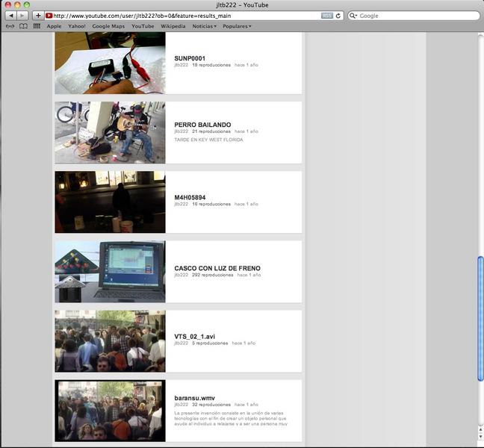Click the Safari forward arrow button
The image size is (484, 448).
23,15
